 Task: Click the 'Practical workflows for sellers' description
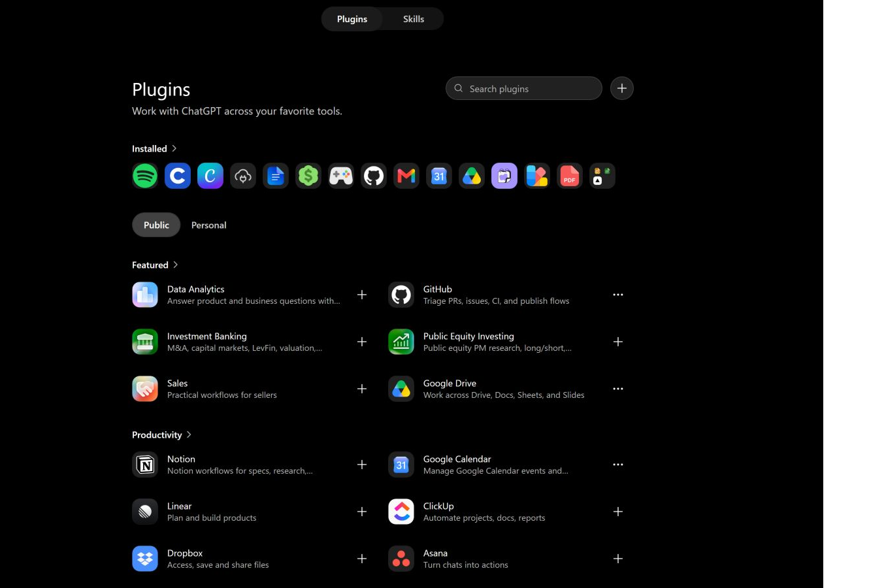pyautogui.click(x=222, y=395)
